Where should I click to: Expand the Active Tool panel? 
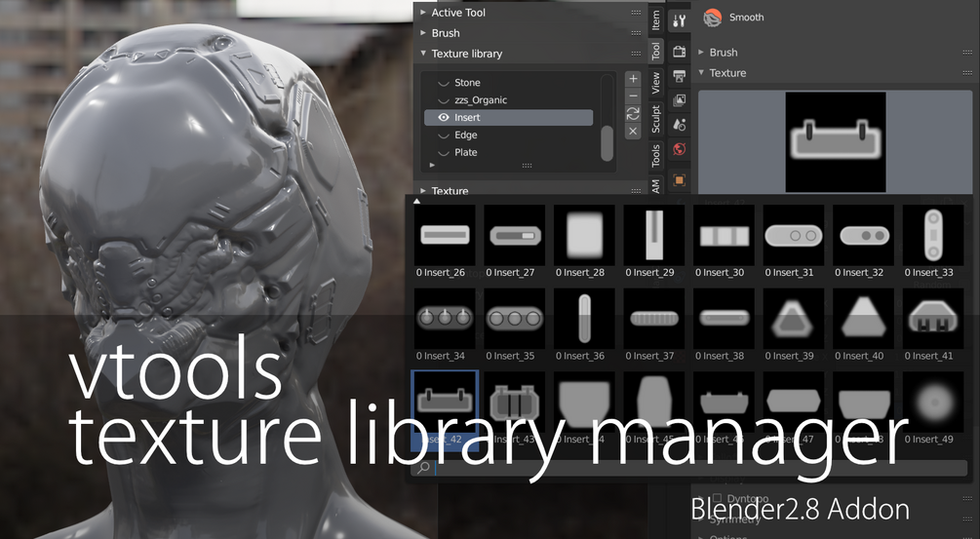point(423,13)
